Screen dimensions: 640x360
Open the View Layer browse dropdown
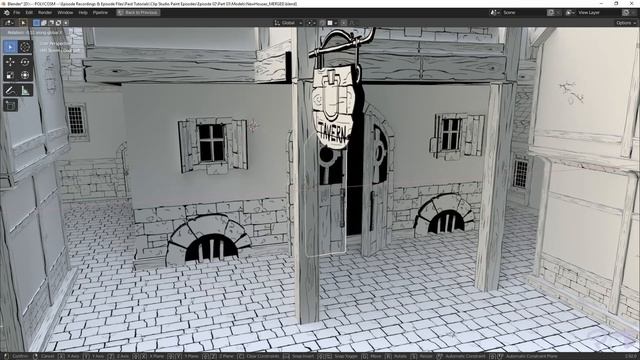click(570, 13)
